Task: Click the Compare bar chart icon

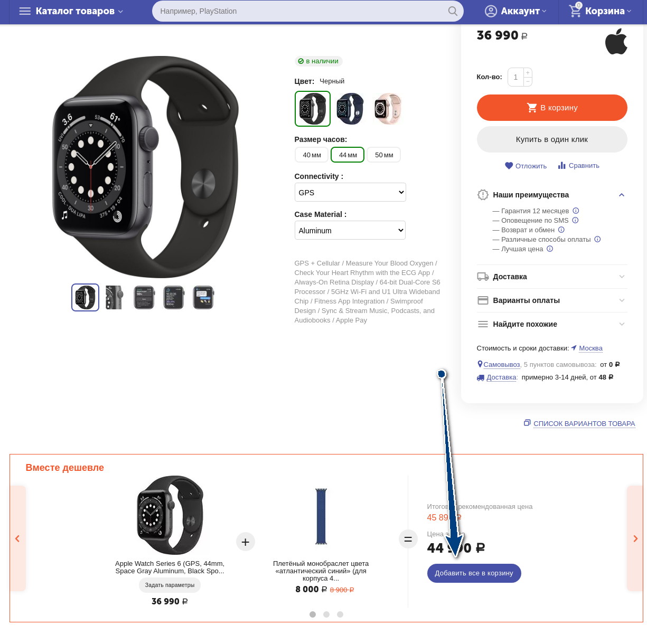Action: [562, 166]
